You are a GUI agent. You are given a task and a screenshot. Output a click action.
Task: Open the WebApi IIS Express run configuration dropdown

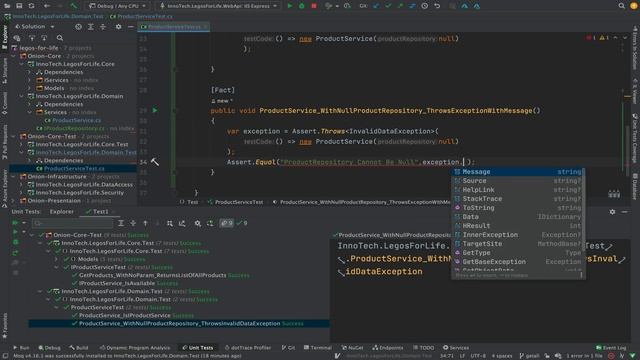click(x=218, y=6)
